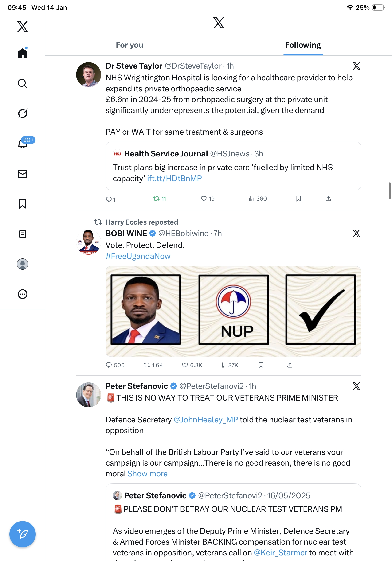Open the Bookmarks icon in the sidebar
The height and width of the screenshot is (561, 392).
click(23, 204)
